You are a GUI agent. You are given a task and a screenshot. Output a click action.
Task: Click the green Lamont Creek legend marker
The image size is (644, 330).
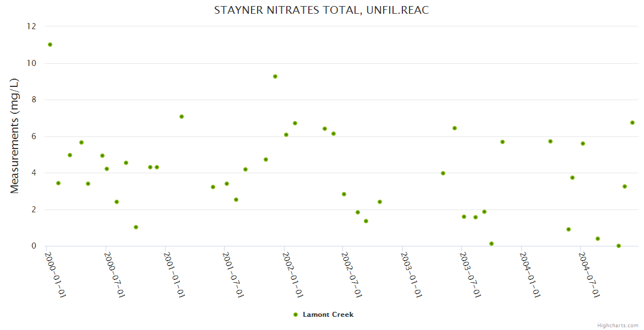click(296, 315)
